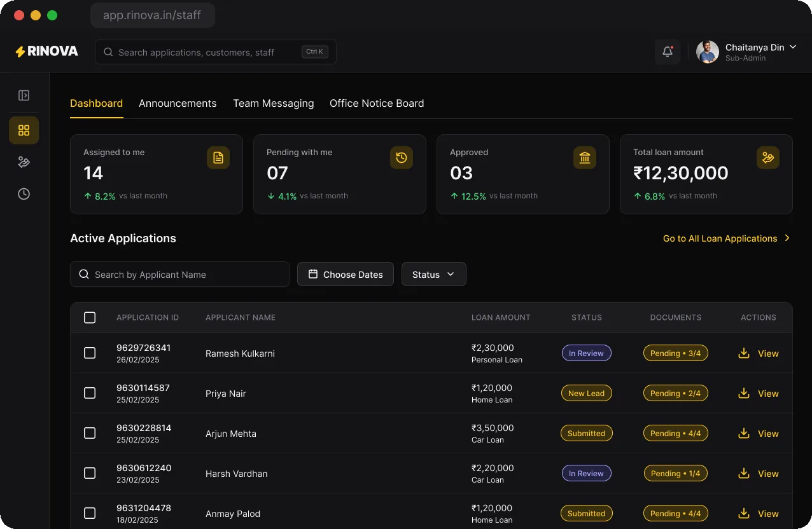The width and height of the screenshot is (812, 529).
Task: Switch to the Dashboard tab
Action: [x=96, y=103]
